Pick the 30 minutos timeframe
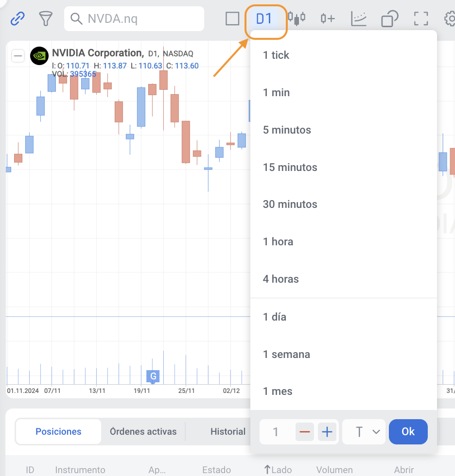 point(344,204)
